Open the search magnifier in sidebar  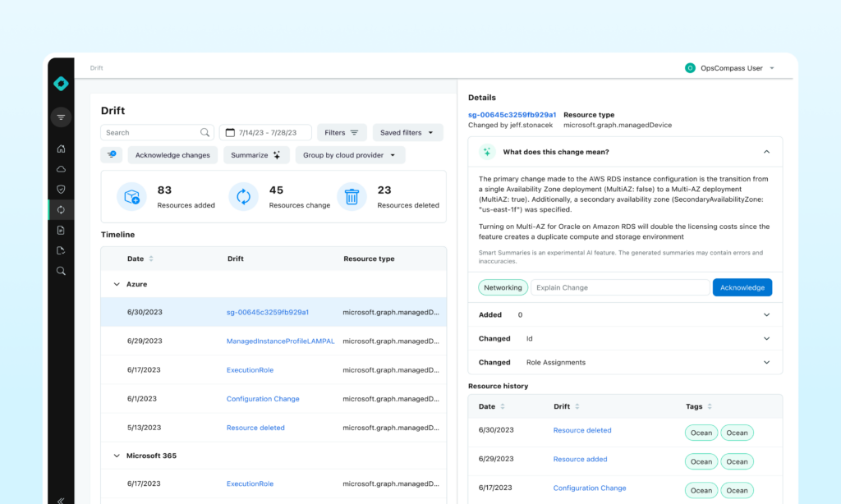click(x=61, y=271)
